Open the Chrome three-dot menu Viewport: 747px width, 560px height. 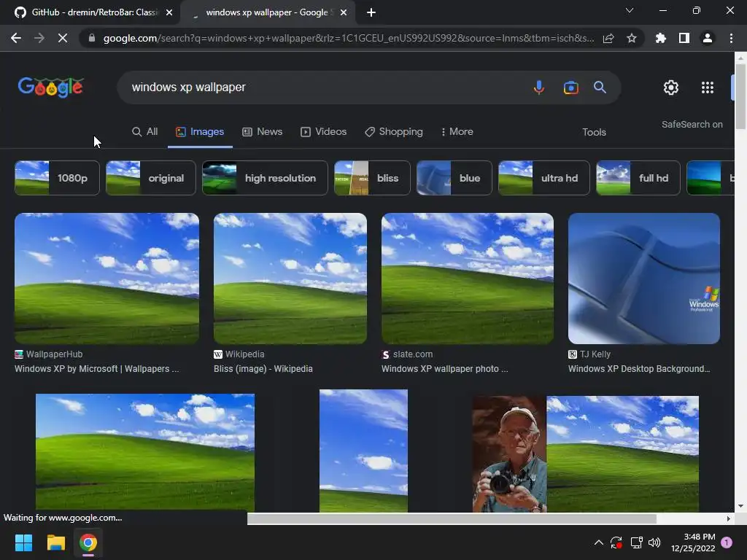731,38
